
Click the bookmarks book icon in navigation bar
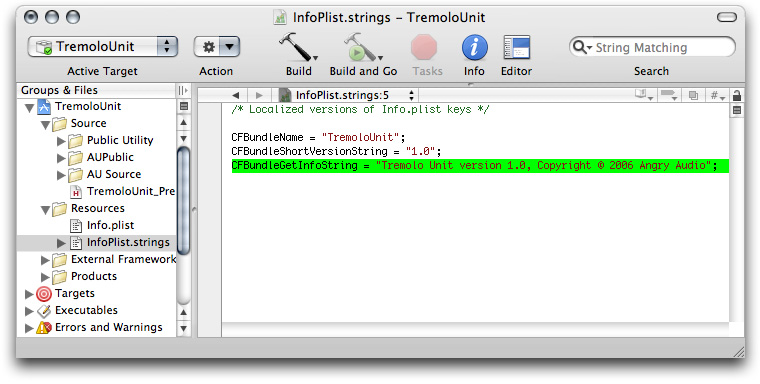point(644,95)
